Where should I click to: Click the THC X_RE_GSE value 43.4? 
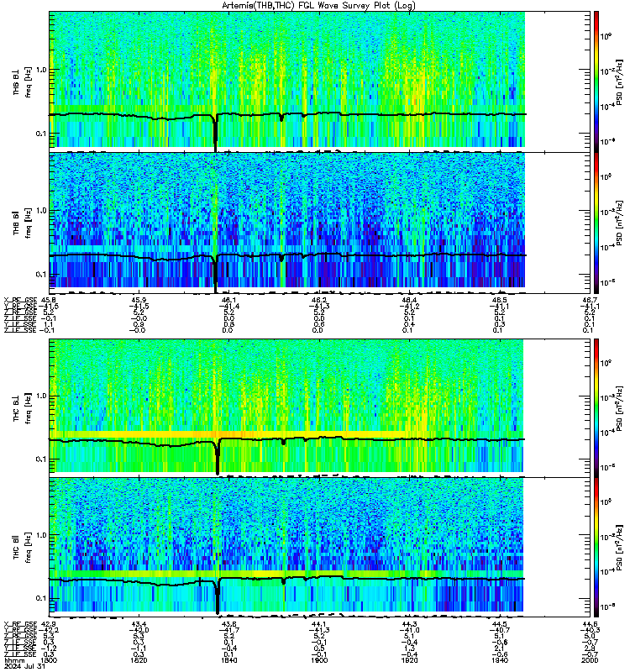click(139, 624)
